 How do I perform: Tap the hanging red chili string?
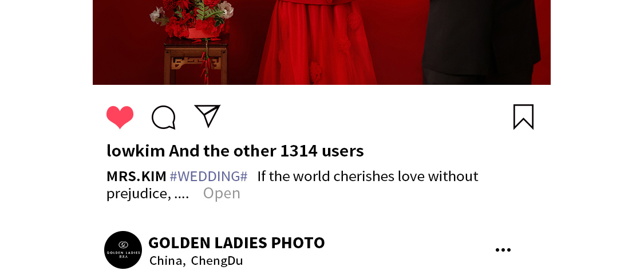(205, 62)
